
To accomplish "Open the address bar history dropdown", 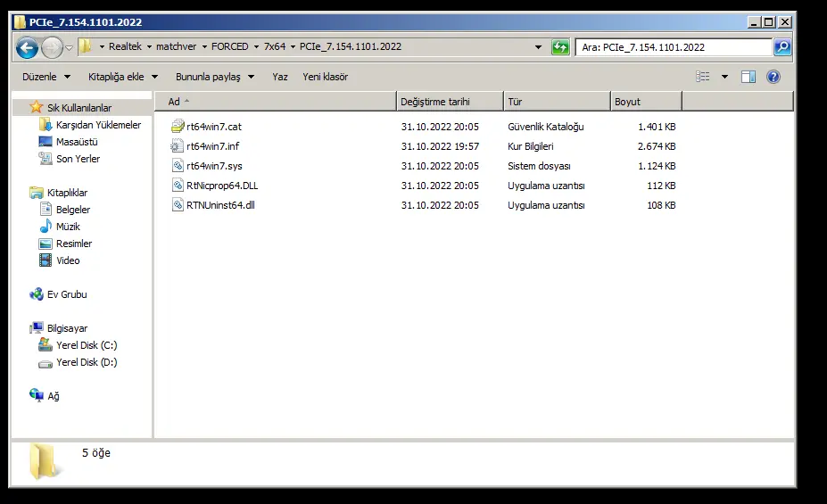I will coord(538,47).
